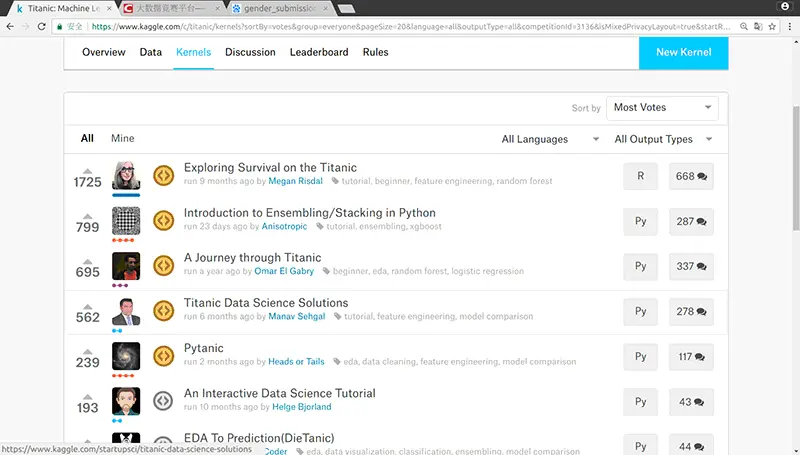Switch to the gender_submission browser tab
This screenshot has height=455, width=800.
tap(280, 9)
